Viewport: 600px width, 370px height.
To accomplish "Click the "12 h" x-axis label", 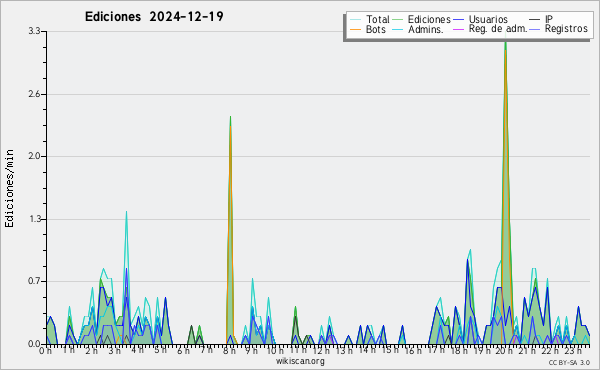I will 321,351.
